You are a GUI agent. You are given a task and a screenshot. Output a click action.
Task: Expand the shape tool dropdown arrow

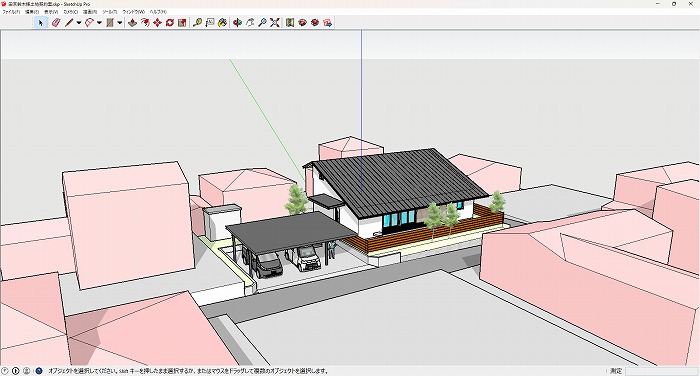click(120, 23)
